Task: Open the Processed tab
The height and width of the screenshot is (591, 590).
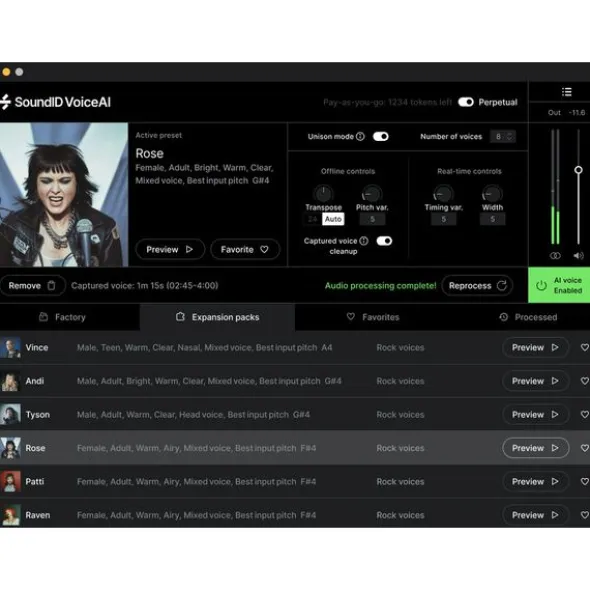Action: (528, 317)
